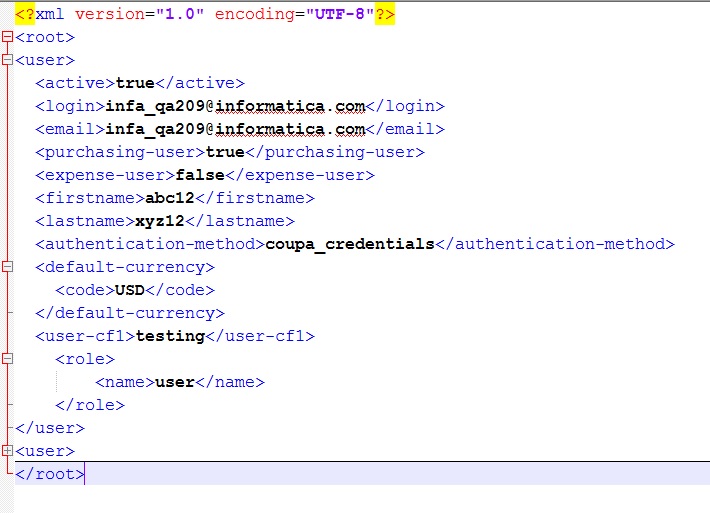710x513 pixels.
Task: Click the opening root tag text
Action: point(45,37)
